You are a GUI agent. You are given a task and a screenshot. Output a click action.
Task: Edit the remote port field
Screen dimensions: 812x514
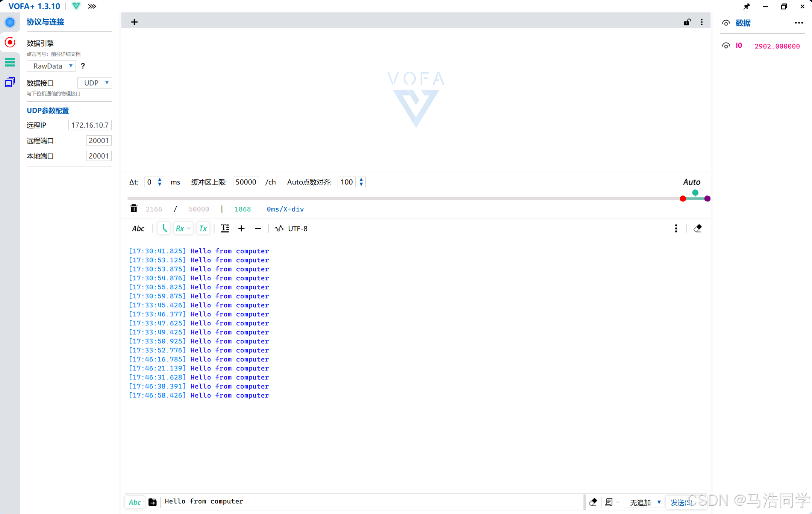99,141
